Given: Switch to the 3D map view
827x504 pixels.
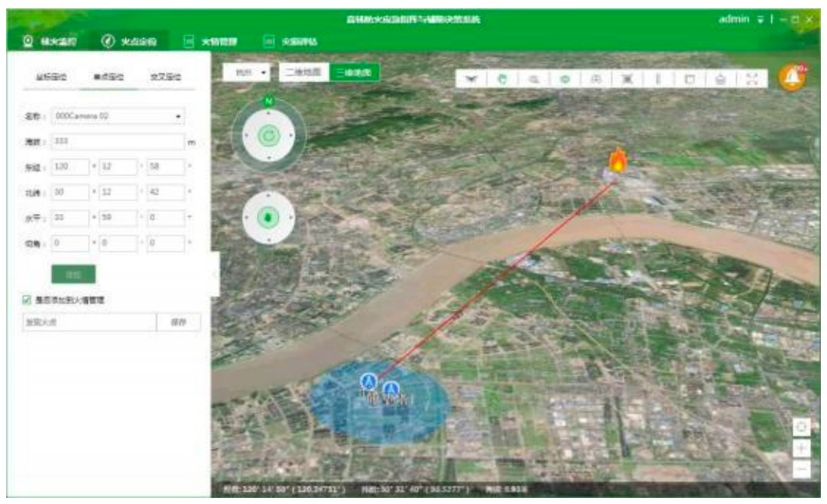Looking at the screenshot, I should tap(355, 72).
